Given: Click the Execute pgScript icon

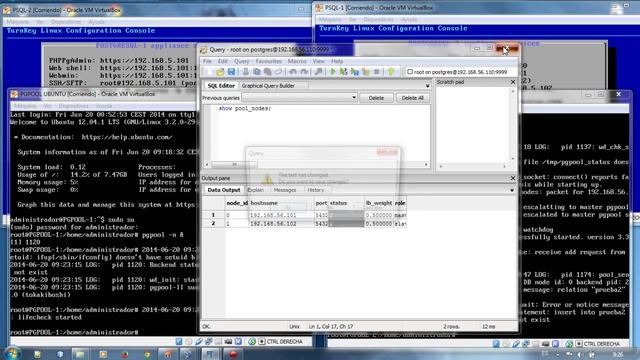Looking at the screenshot, I should [344, 72].
